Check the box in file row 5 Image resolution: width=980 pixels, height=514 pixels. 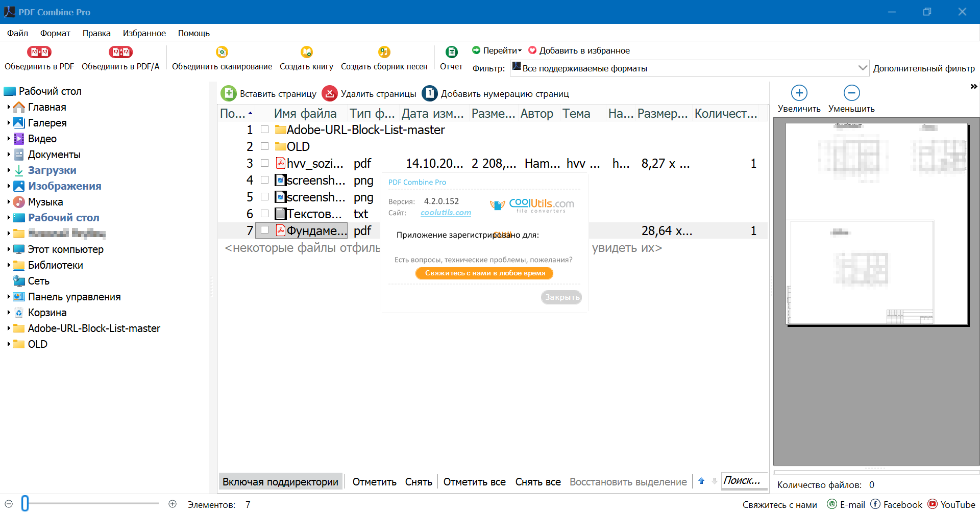[x=264, y=197]
